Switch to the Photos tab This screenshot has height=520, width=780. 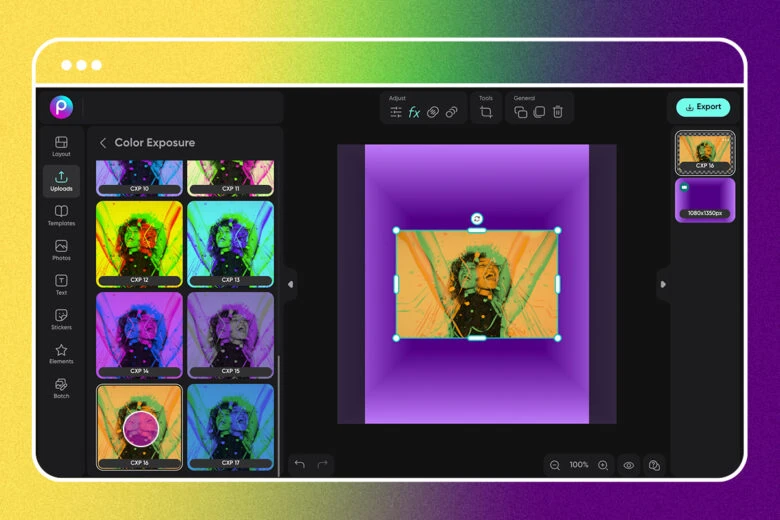pyautogui.click(x=61, y=250)
